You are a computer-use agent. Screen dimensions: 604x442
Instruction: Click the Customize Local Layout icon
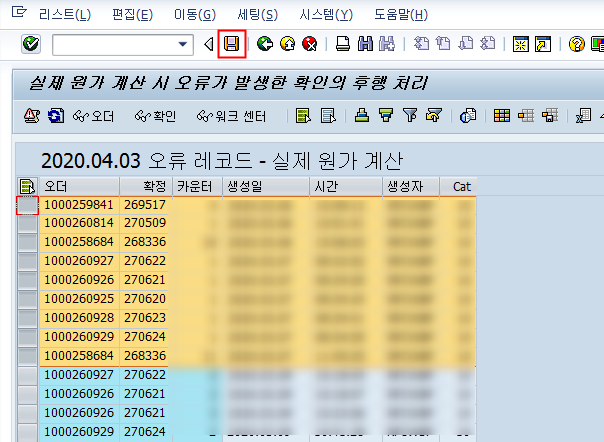pyautogui.click(x=597, y=44)
